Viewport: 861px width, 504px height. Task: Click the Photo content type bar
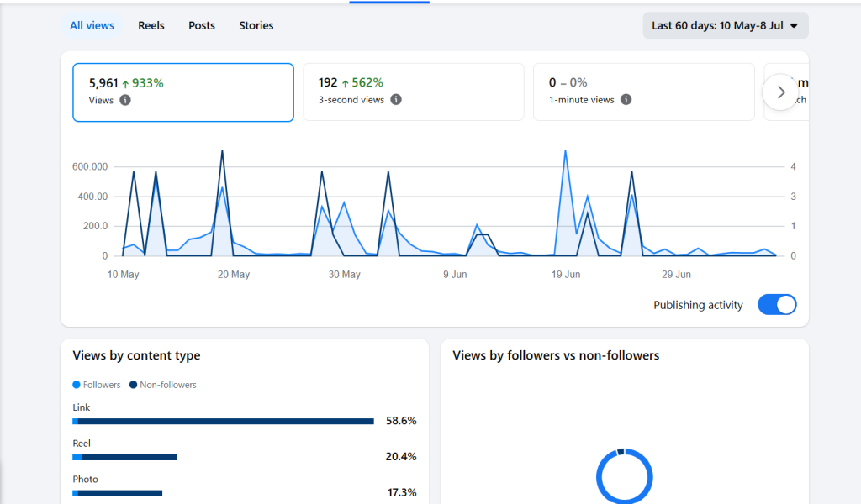(117, 493)
